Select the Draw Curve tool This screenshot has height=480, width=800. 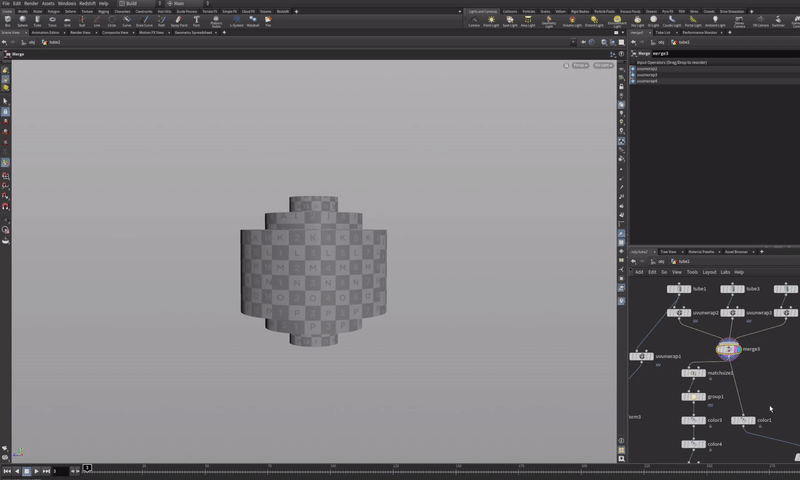(144, 21)
